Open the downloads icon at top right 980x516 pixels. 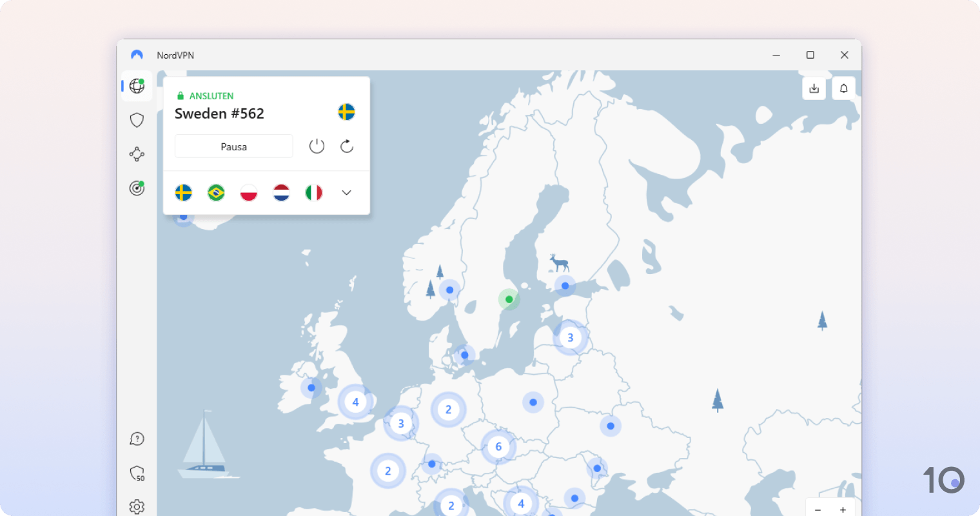point(814,88)
